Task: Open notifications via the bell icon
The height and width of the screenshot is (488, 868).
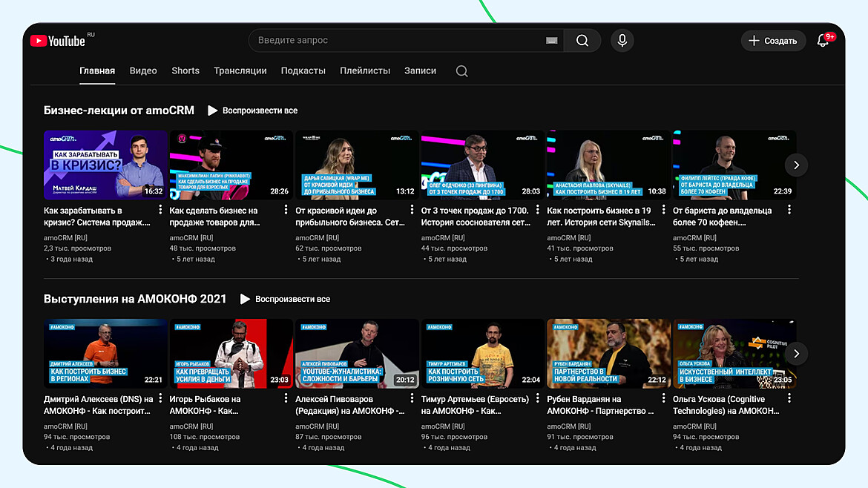Action: click(x=823, y=41)
